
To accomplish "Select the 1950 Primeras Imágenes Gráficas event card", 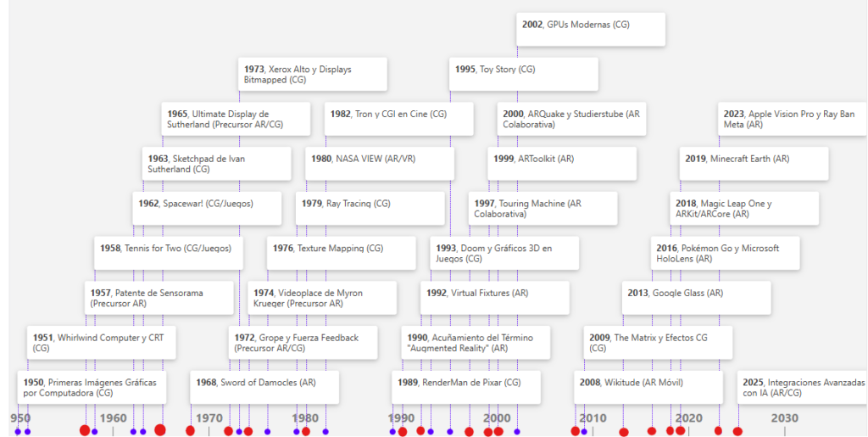I will click(x=92, y=387).
